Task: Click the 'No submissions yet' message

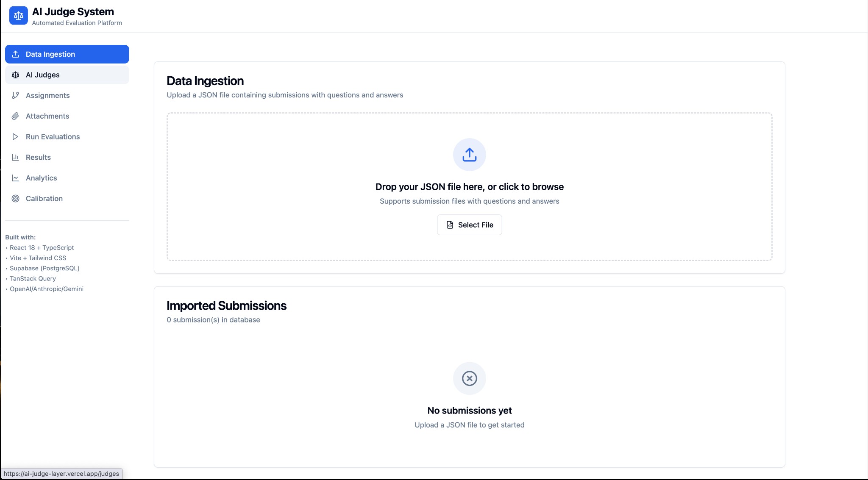Action: tap(470, 411)
